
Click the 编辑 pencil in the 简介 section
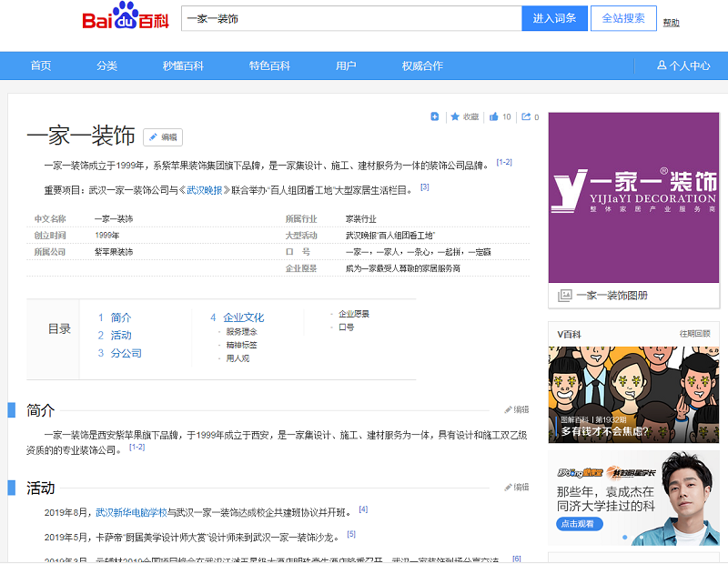tap(516, 410)
